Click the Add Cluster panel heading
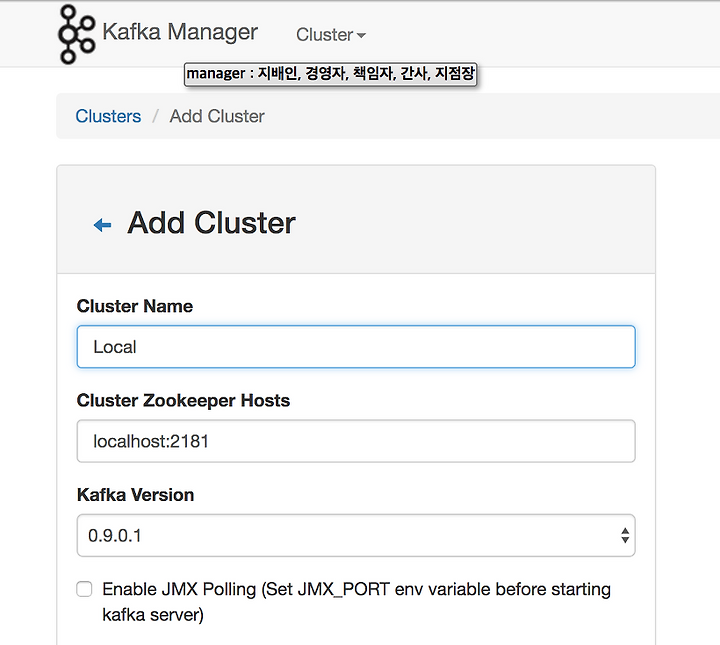720x645 pixels. (211, 223)
